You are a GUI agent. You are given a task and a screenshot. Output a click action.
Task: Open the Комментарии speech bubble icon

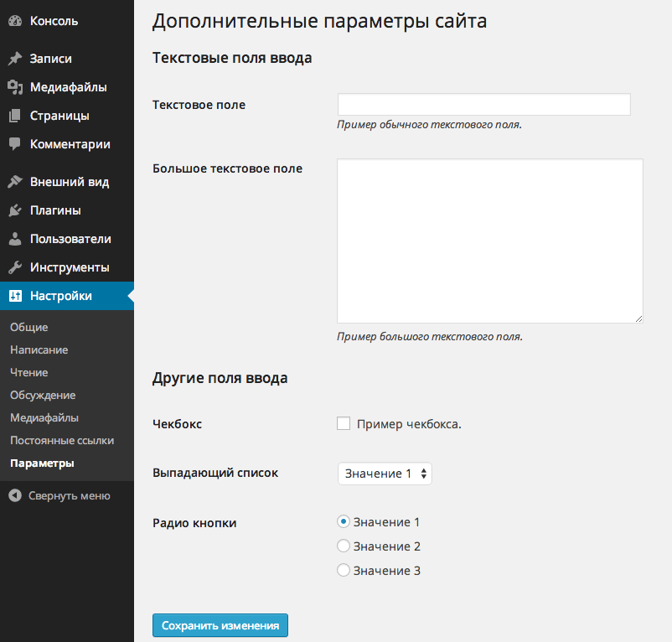(x=15, y=144)
